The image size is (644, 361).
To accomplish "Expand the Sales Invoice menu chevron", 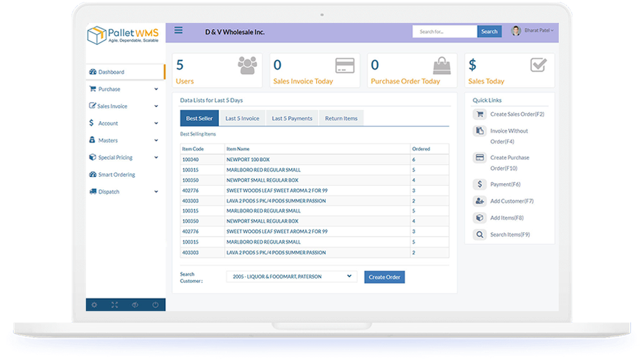I will tap(156, 106).
